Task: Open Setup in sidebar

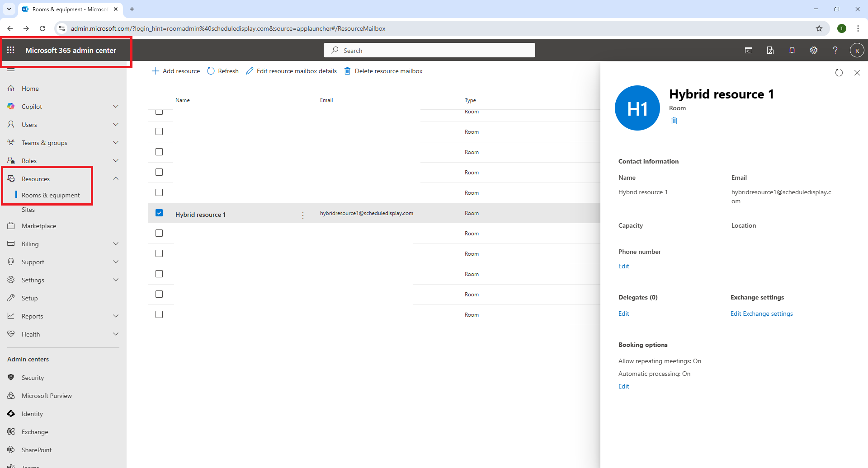Action: pos(30,298)
